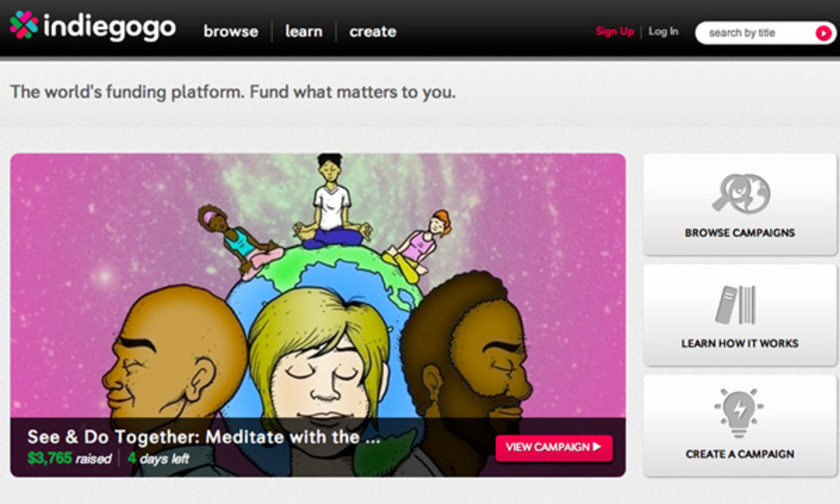The width and height of the screenshot is (840, 504).
Task: Click the VIEW CAMPAIGN button
Action: tap(554, 448)
